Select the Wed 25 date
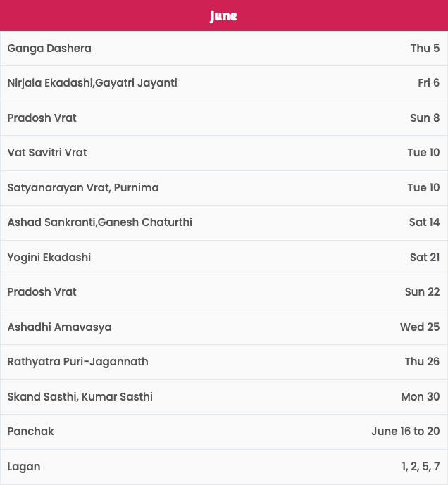This screenshot has width=448, height=485. [420, 327]
